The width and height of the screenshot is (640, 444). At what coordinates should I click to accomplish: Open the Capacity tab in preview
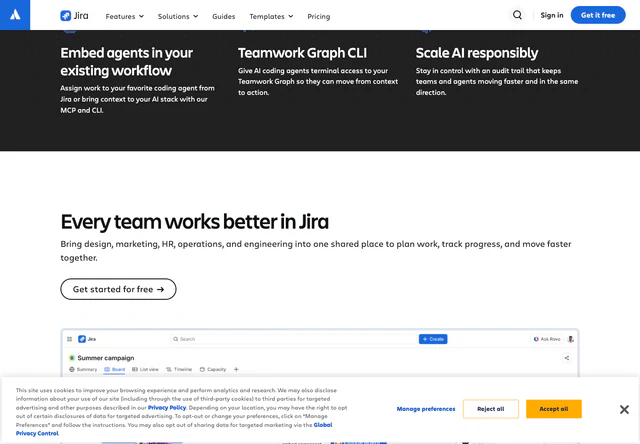point(213,369)
